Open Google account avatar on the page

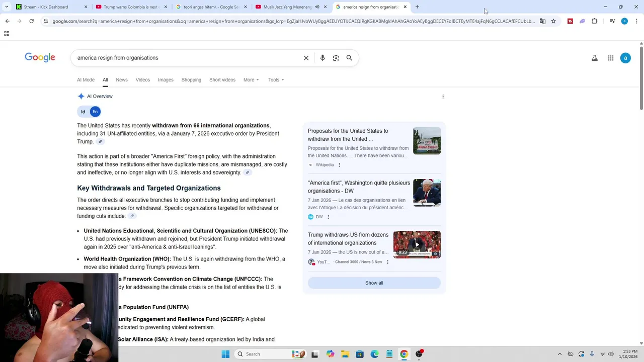pyautogui.click(x=625, y=58)
